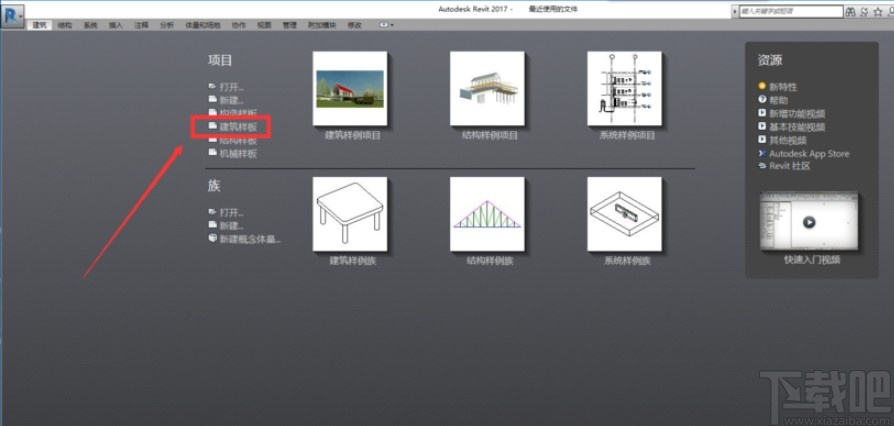Switch to the 系统 ribbon tab
This screenshot has width=894, height=426.
tap(90, 25)
